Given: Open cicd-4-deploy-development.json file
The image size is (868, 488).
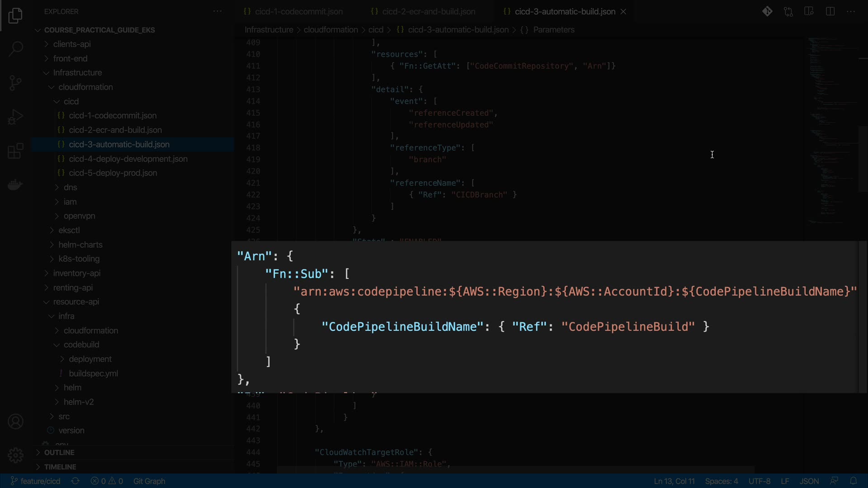Looking at the screenshot, I should [128, 159].
